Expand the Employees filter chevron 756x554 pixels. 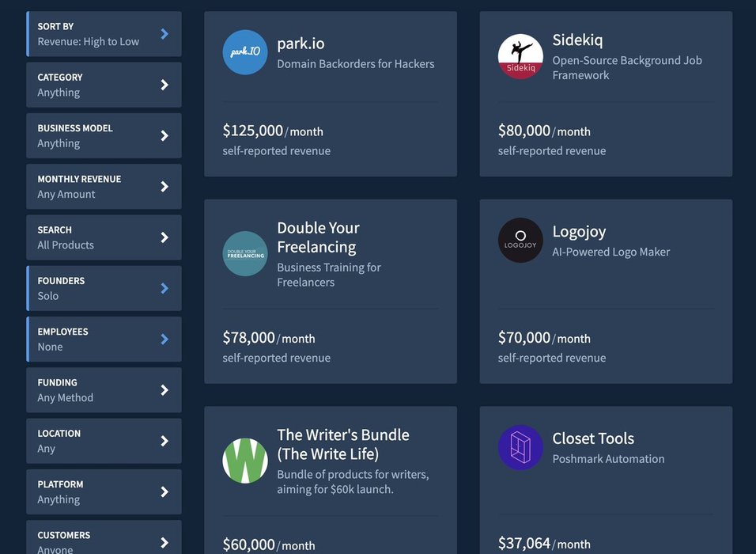pyautogui.click(x=164, y=340)
